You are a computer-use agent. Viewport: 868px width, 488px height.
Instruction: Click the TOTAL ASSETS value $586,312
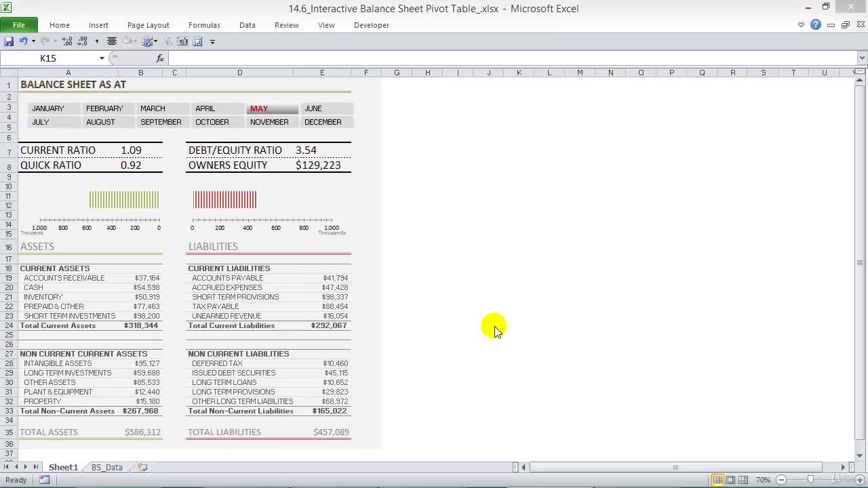pyautogui.click(x=142, y=432)
